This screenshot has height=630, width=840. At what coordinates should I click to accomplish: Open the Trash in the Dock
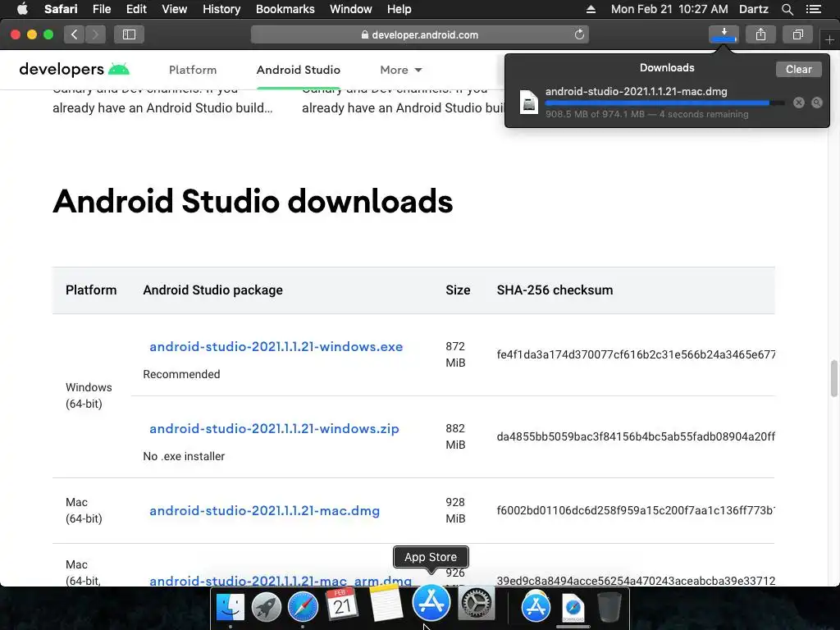click(609, 607)
